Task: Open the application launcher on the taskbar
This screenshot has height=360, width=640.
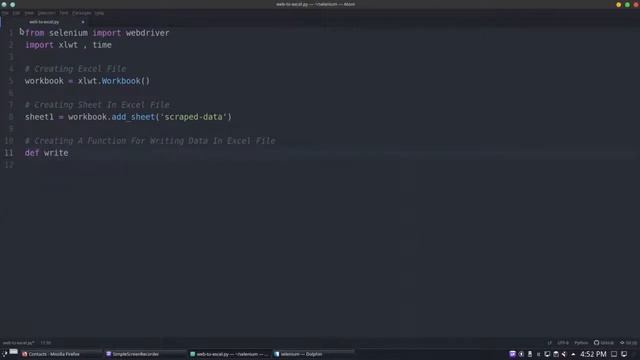Action: pos(5,354)
